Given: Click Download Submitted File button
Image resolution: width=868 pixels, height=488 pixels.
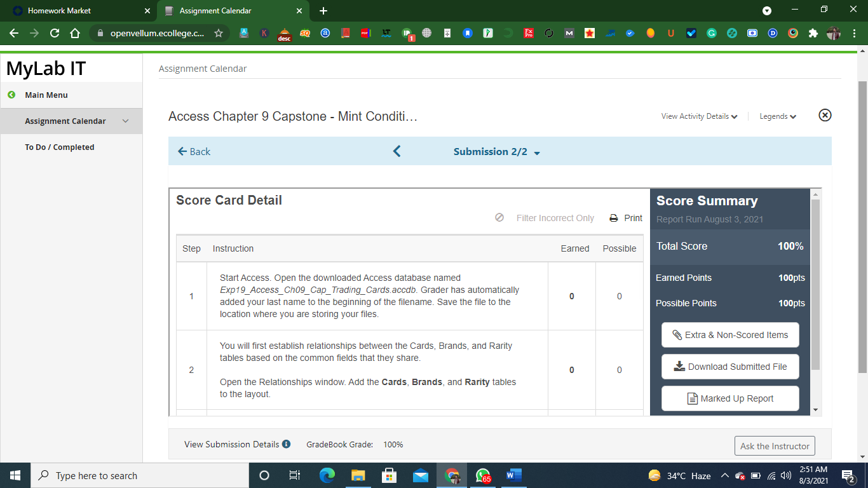Looking at the screenshot, I should 730,367.
